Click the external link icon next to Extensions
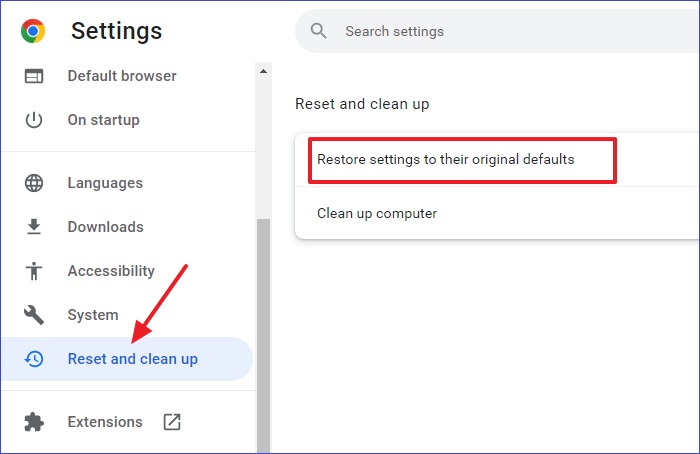 click(172, 422)
